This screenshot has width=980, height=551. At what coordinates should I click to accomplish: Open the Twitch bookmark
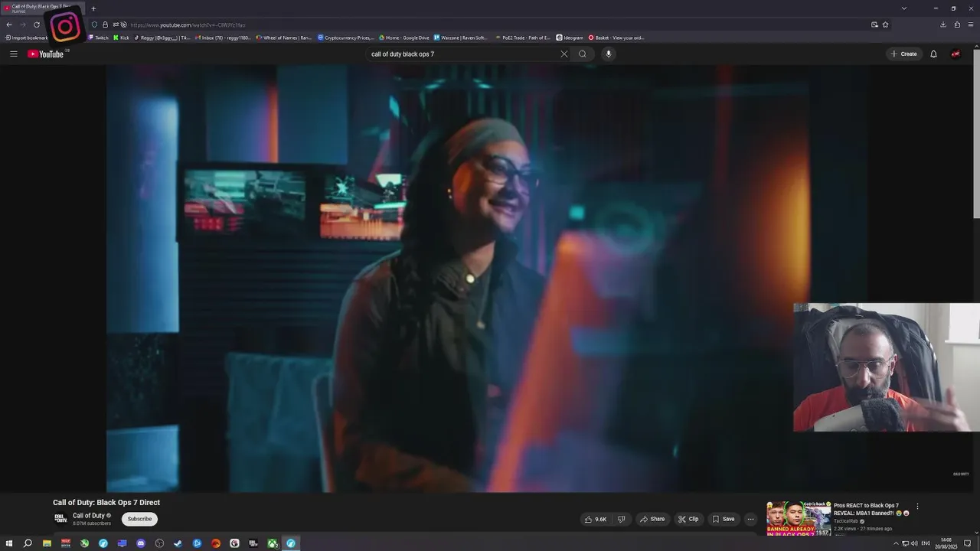click(98, 37)
